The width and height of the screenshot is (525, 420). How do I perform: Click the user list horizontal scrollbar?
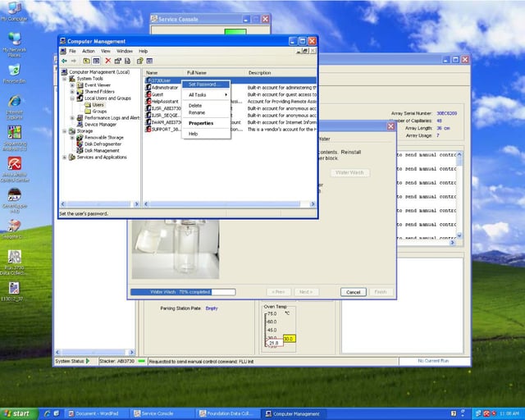230,204
